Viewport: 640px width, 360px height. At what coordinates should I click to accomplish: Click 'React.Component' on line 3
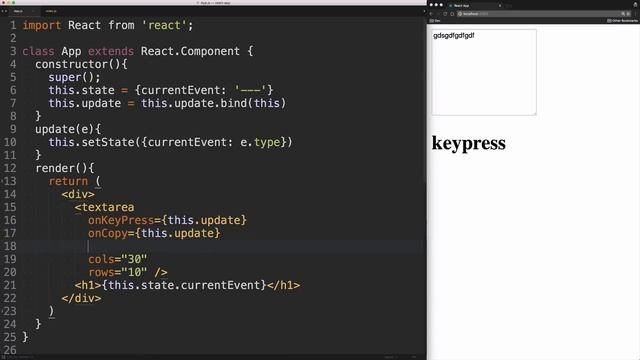pos(190,51)
